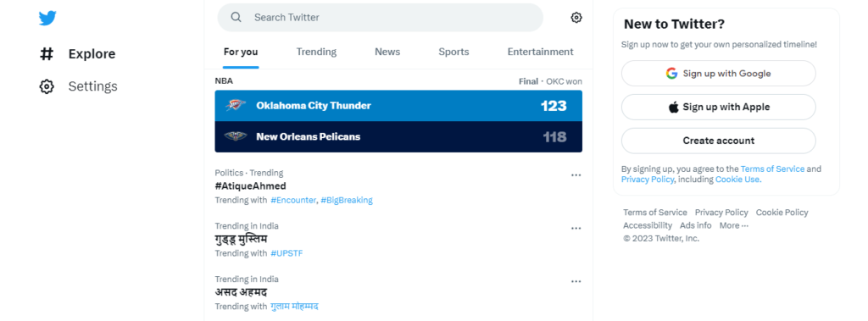
Task: Open Settings via the sidebar gear icon
Action: (47, 86)
